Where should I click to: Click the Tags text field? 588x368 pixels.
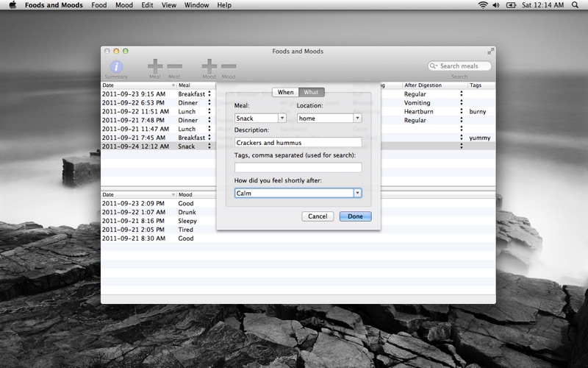298,168
